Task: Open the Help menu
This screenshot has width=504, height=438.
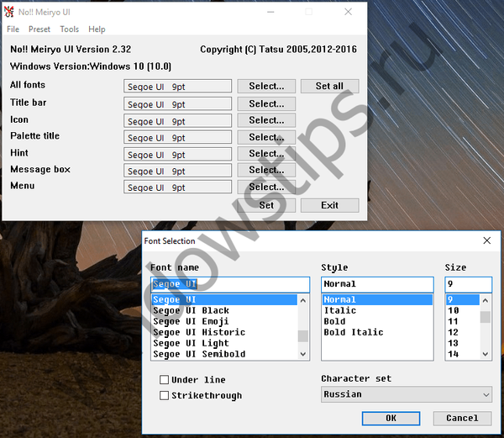Action: pos(97,29)
